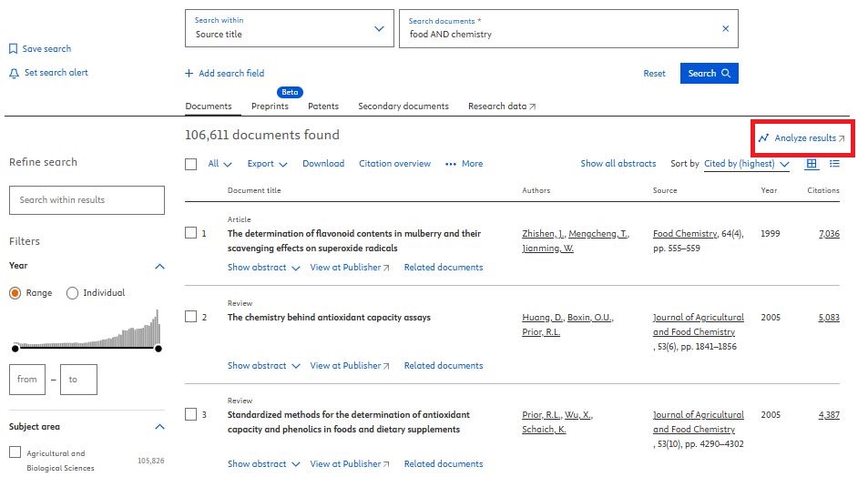
Task: Clear the search query with the X icon
Action: click(725, 29)
